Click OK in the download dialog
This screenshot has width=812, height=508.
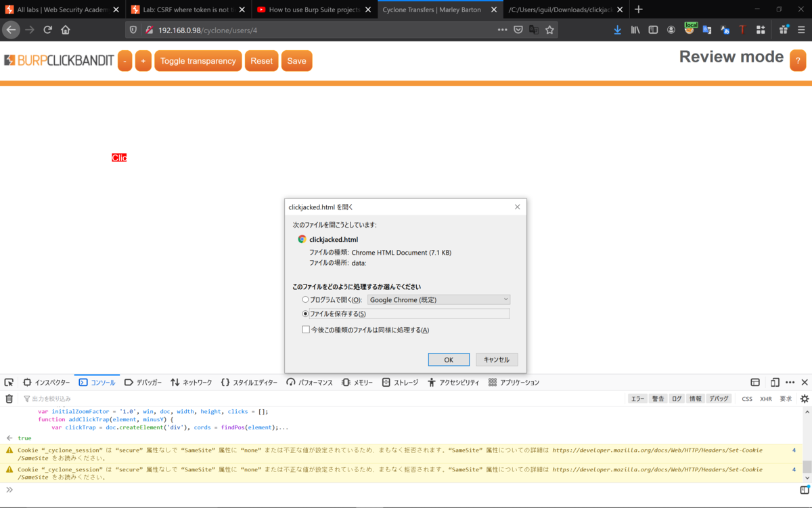point(449,360)
